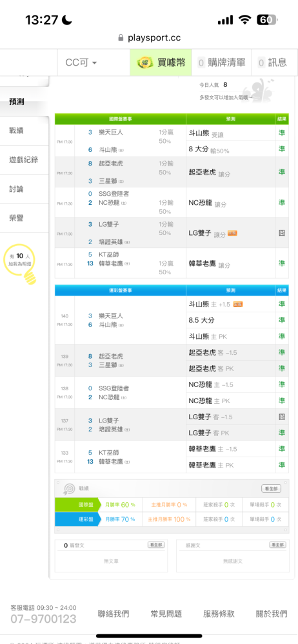Click 起亞老虎 客 −1.5 prediction
The height and width of the screenshot is (644, 298).
213,352
